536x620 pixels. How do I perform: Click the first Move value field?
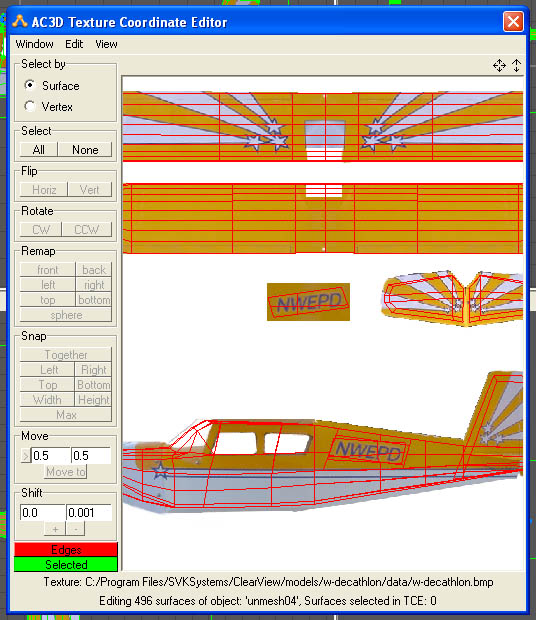(x=51, y=456)
